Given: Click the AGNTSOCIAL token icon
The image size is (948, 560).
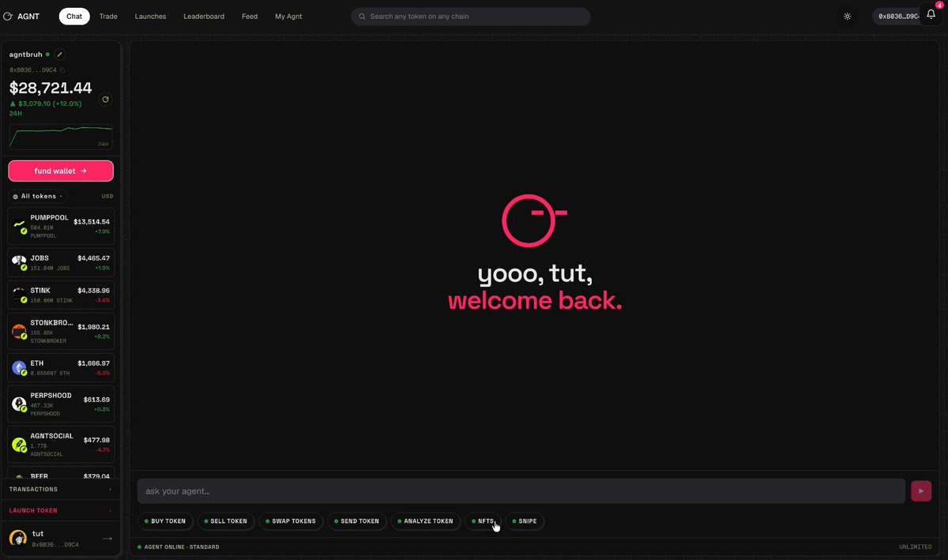Looking at the screenshot, I should pos(19,445).
